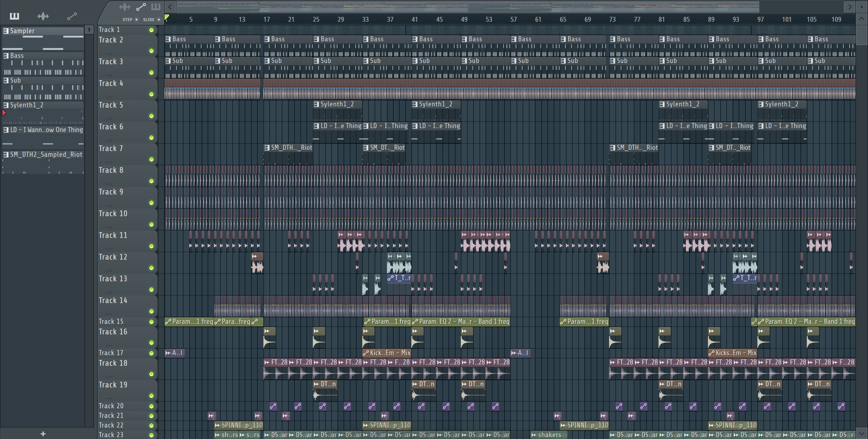Screen dimensions: 868x439
Task: Click the automation clip focus icon above the track list
Action: pyautogui.click(x=141, y=7)
